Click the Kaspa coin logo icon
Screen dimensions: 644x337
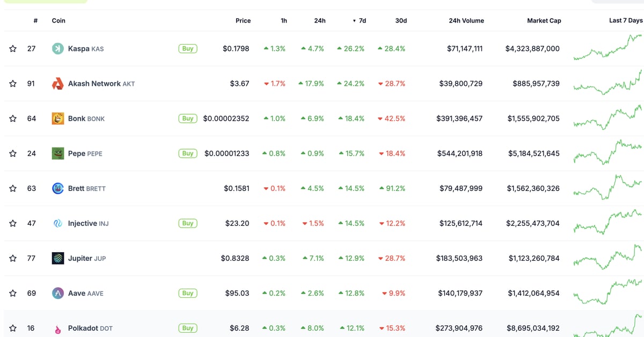point(58,49)
